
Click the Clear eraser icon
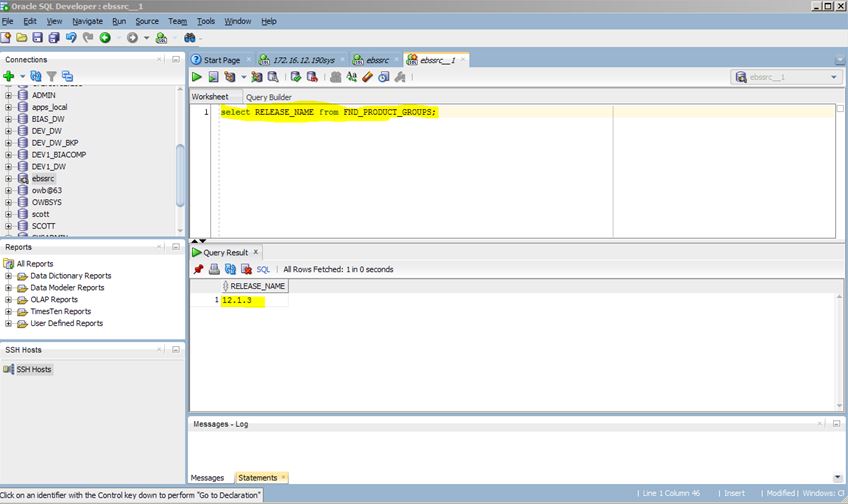[368, 77]
